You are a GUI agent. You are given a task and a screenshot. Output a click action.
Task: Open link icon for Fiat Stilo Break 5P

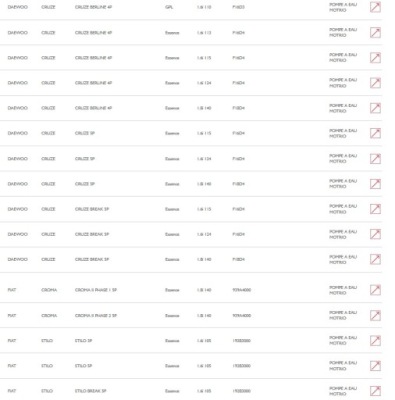[375, 391]
